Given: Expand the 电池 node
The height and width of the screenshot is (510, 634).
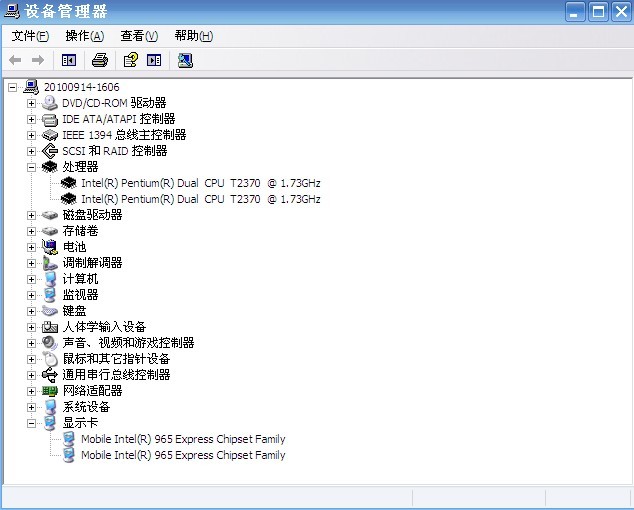Looking at the screenshot, I should pyautogui.click(x=31, y=247).
